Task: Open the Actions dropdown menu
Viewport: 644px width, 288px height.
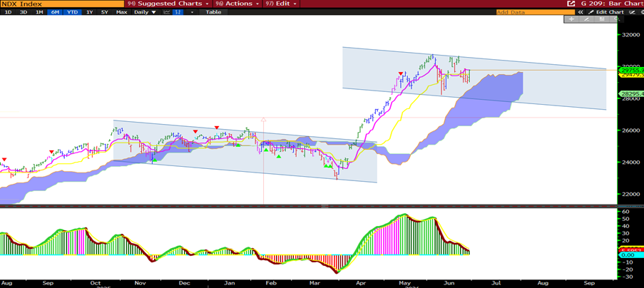Action: [x=237, y=4]
